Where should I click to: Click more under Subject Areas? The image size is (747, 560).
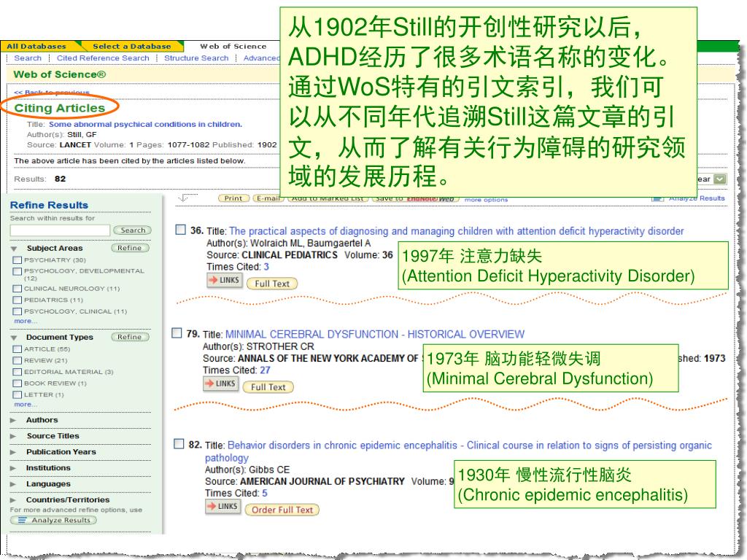pos(26,321)
